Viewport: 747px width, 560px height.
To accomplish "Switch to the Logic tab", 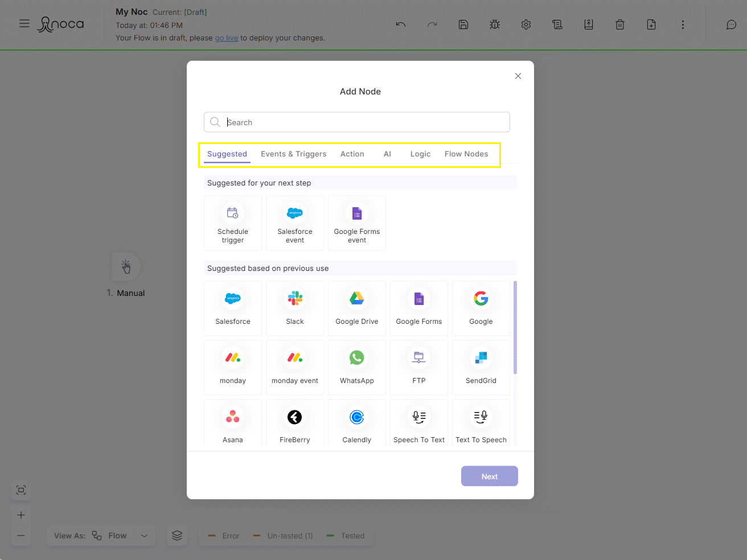I will 420,154.
